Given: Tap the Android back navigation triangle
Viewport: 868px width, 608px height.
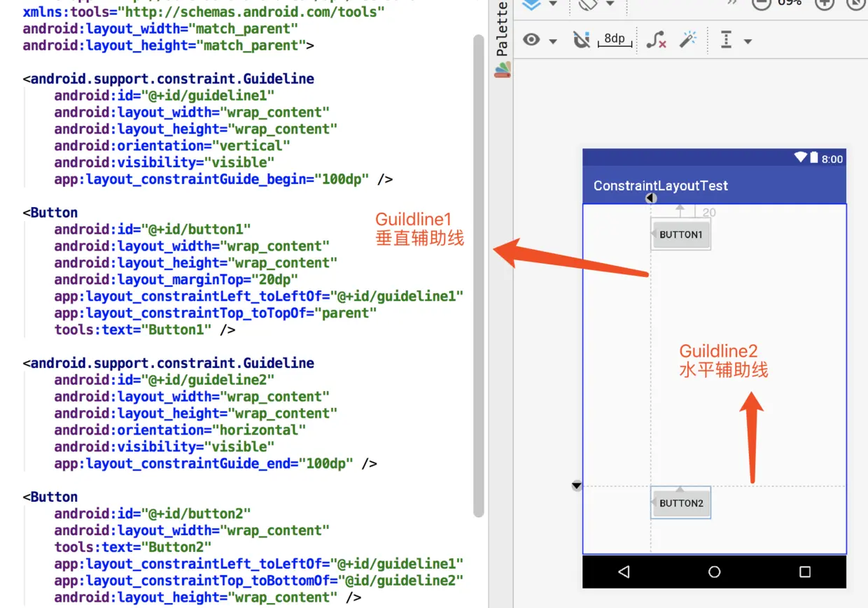Looking at the screenshot, I should coord(624,572).
